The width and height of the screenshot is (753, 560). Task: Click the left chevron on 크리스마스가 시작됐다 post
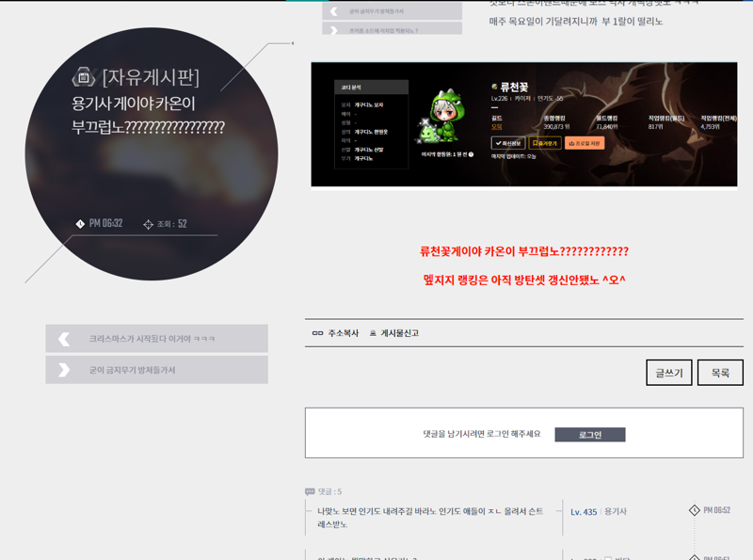(64, 339)
